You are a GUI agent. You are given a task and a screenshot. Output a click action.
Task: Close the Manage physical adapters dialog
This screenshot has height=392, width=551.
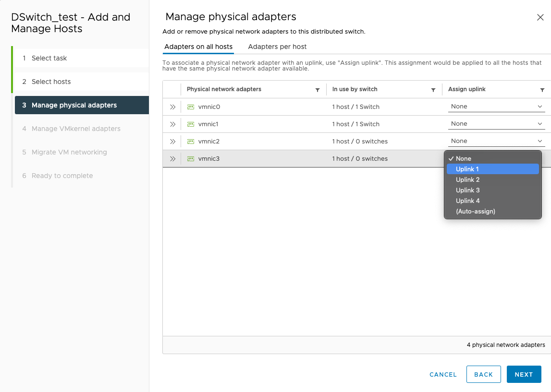point(540,17)
